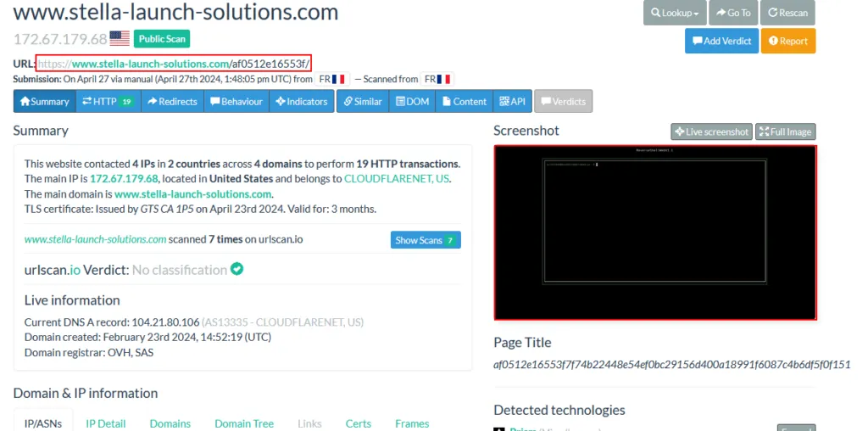Report this scan using the orange button

tap(787, 41)
